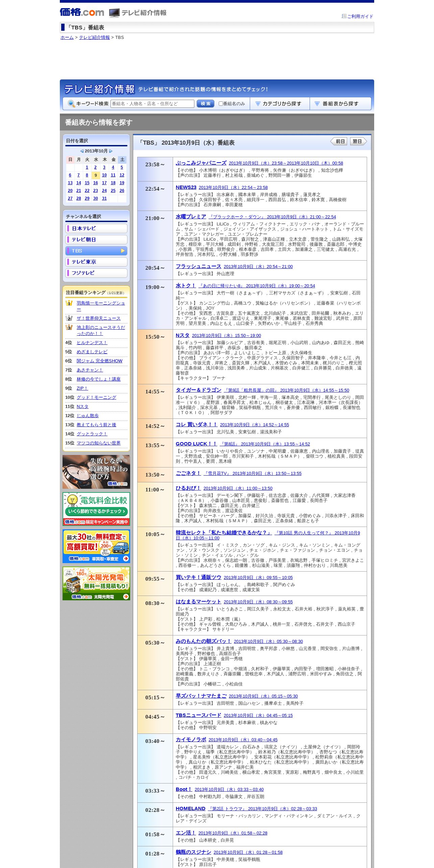The width and height of the screenshot is (434, 868).
Task: Open the みのもんたの朝ズバッ！ program link
Action: pyautogui.click(x=203, y=641)
